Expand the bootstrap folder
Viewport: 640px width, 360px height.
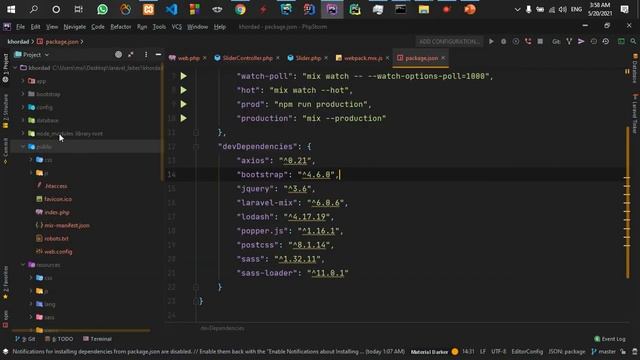23,94
